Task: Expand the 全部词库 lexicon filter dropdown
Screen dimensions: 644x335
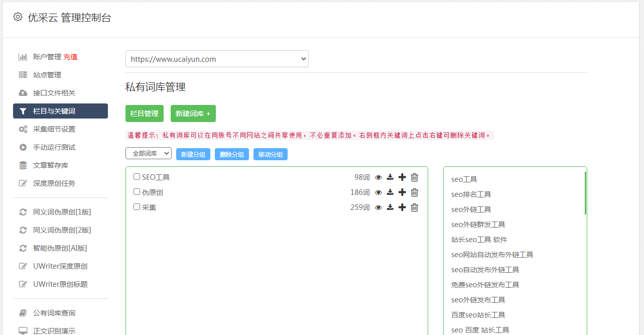Action: click(x=148, y=154)
